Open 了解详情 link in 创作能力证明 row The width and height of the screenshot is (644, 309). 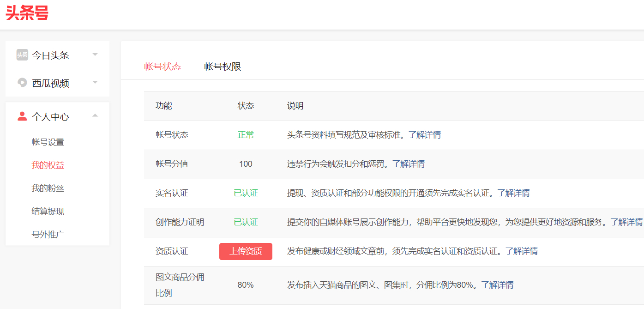pyautogui.click(x=627, y=222)
